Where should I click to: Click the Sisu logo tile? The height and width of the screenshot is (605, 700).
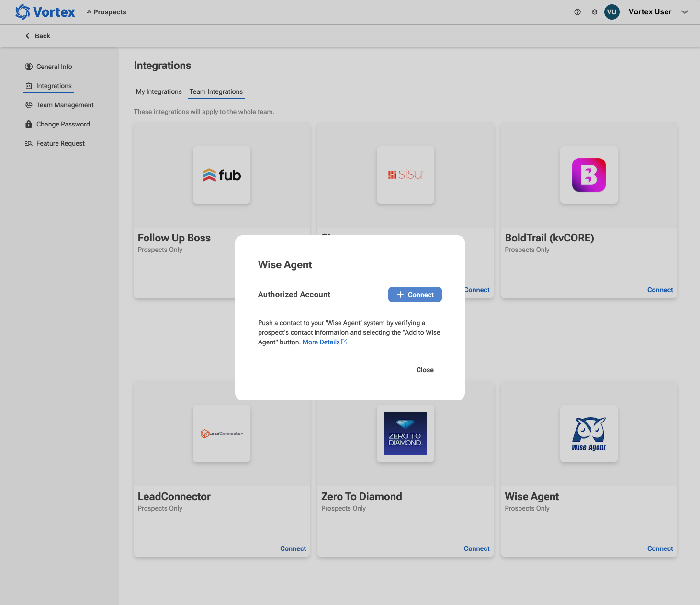pyautogui.click(x=406, y=175)
